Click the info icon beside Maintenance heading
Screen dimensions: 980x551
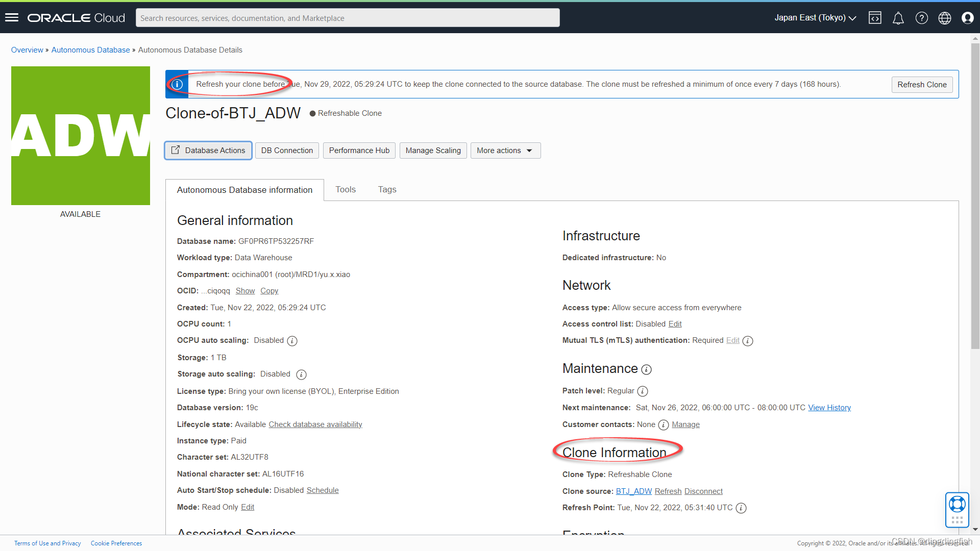646,369
